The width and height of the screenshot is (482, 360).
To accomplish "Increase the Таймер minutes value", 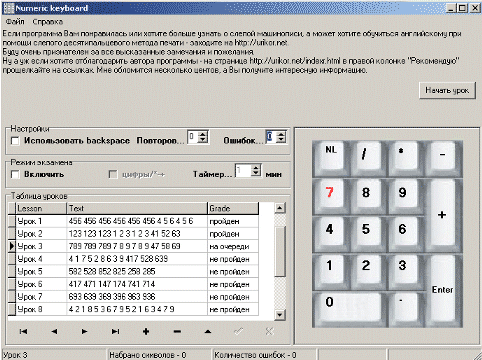I will pos(256,167).
